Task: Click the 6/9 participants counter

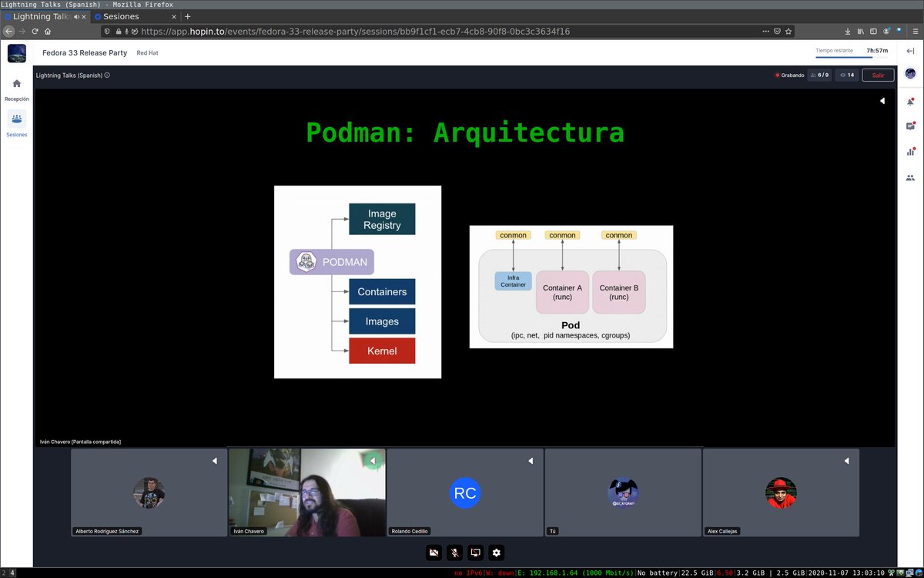Action: pyautogui.click(x=820, y=75)
